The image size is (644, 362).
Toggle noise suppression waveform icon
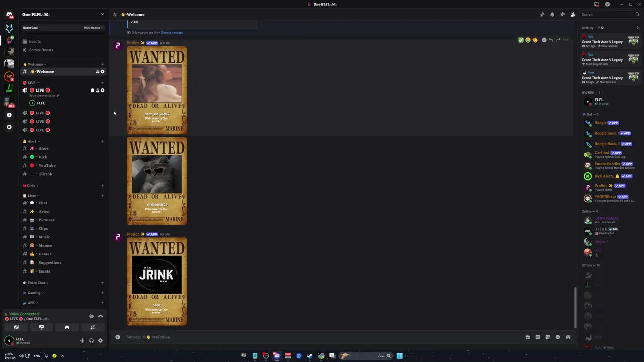click(91, 316)
